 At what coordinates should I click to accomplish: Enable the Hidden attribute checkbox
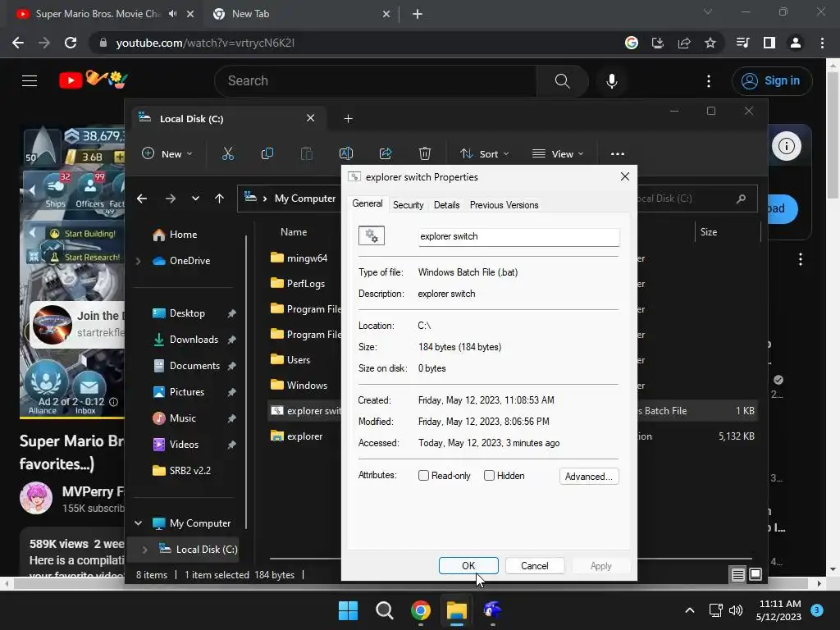pos(489,476)
